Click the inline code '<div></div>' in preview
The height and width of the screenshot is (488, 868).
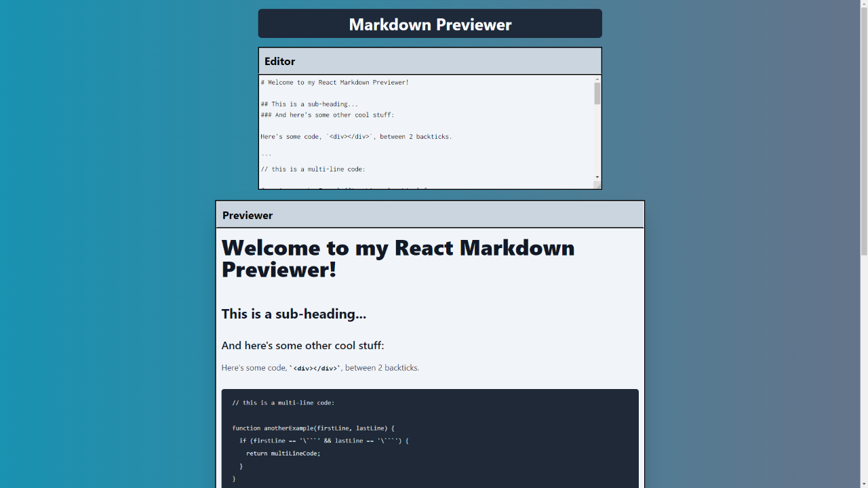[x=315, y=368]
